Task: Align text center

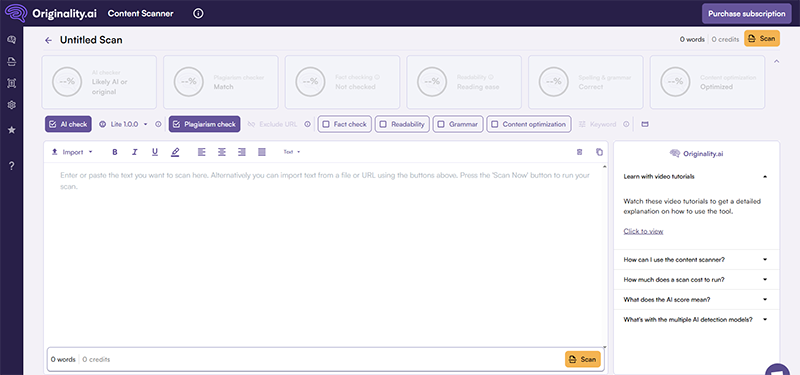Action: coord(221,152)
